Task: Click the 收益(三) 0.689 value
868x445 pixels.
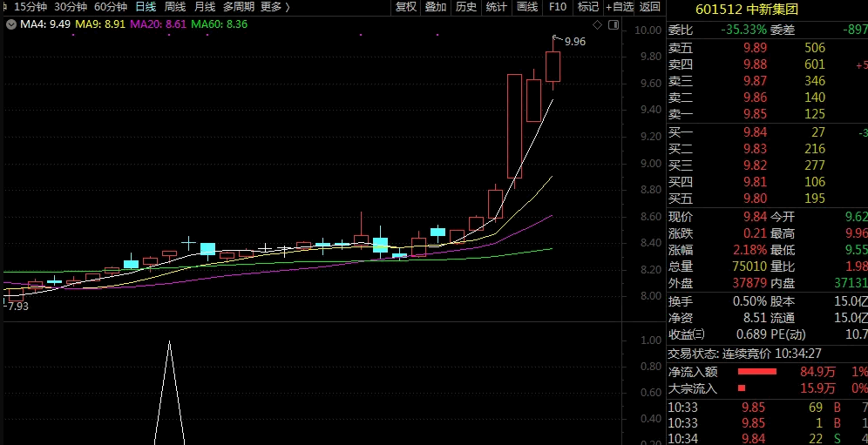Action: (752, 334)
